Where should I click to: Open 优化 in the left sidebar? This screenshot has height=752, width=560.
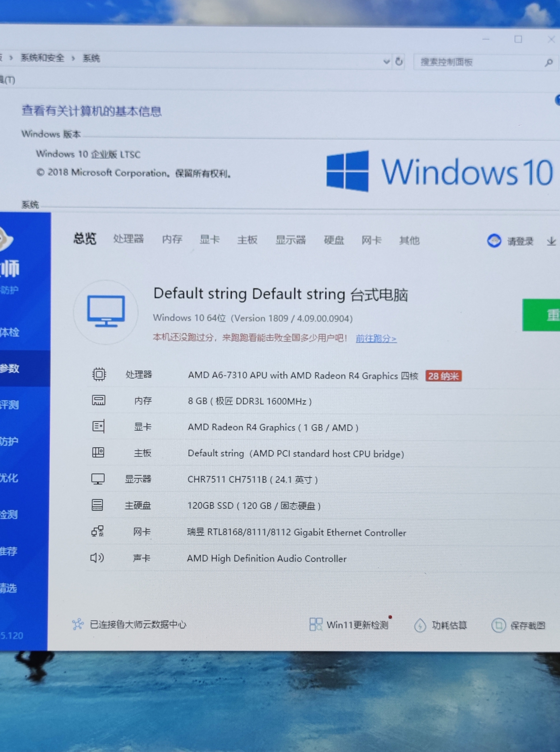(9, 478)
